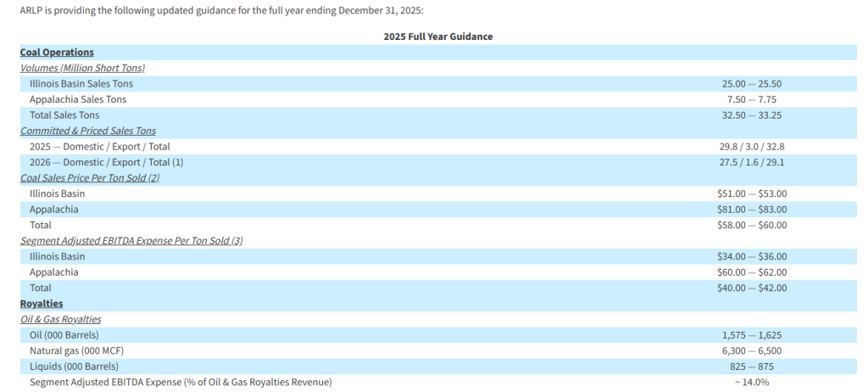Viewport: 868px width, 392px height.
Task: Click the $51.00 — $53.00 price value
Action: [x=751, y=193]
